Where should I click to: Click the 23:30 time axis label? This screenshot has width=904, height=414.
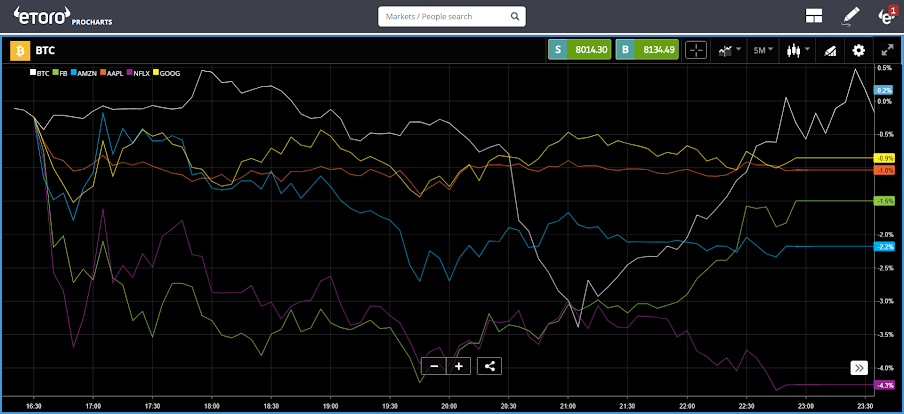coord(864,405)
